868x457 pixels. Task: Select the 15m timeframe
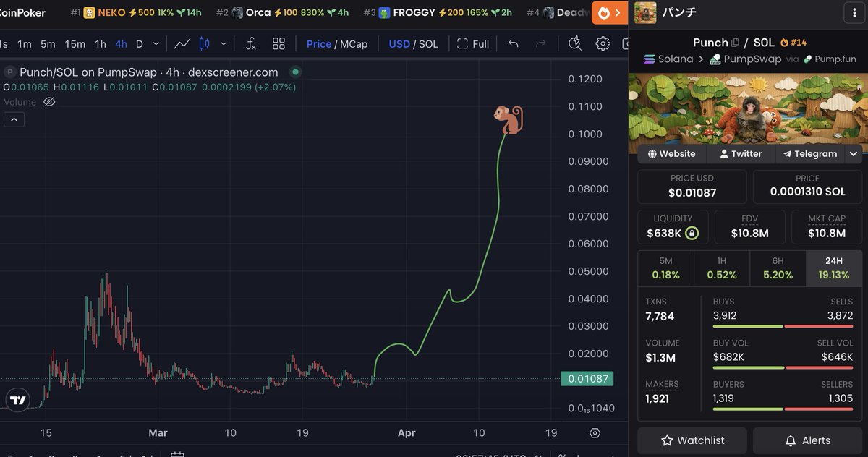75,44
